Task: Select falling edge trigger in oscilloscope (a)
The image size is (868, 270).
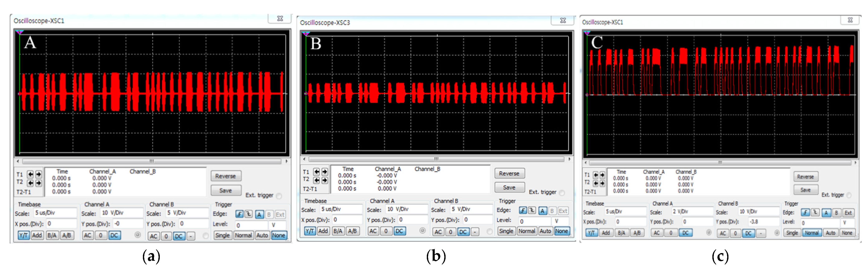Action: (248, 214)
